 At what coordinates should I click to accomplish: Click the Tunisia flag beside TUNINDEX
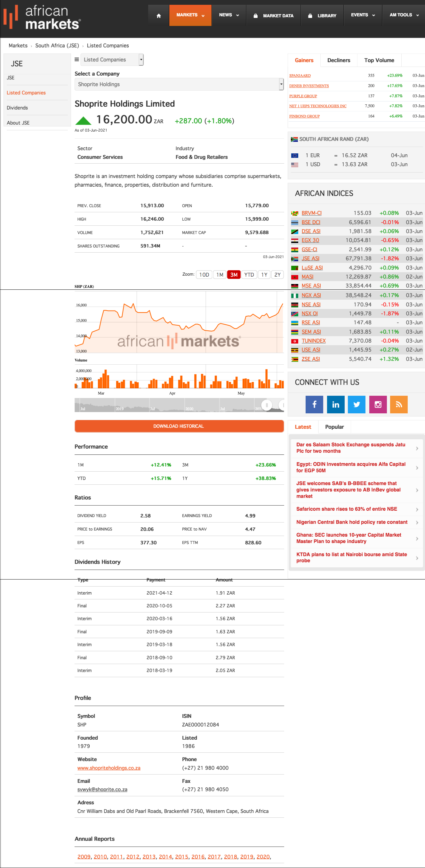(295, 341)
